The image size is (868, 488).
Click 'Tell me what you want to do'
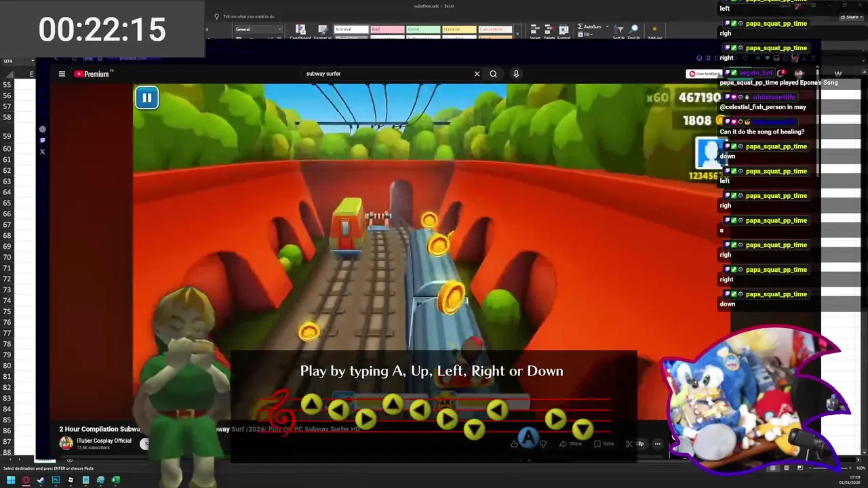click(x=245, y=16)
